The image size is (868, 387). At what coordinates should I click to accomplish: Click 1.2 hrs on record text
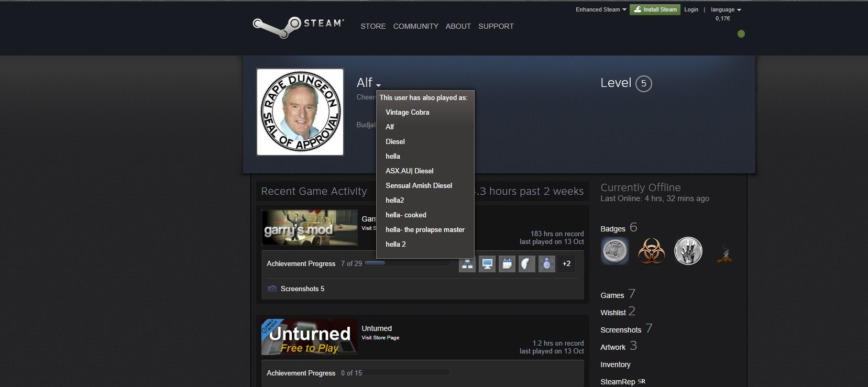(x=558, y=344)
